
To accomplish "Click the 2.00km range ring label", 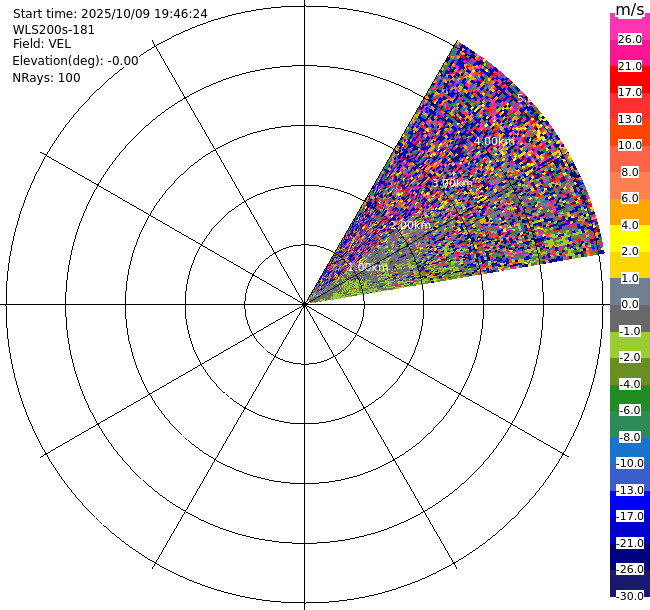I will [x=410, y=225].
